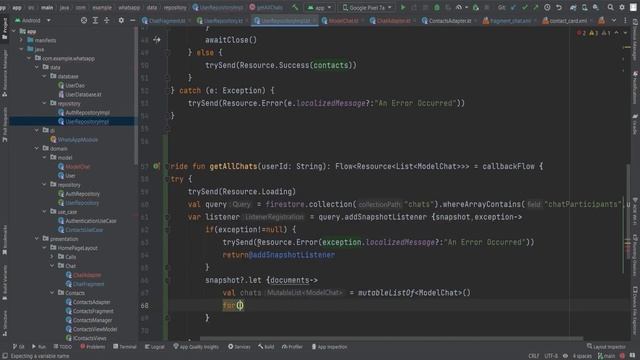Click the suspend gutter icon near awaitClose

click(157, 40)
